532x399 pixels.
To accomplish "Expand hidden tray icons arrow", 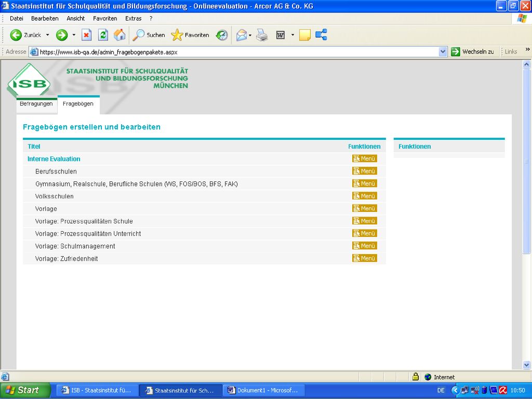I will [455, 390].
